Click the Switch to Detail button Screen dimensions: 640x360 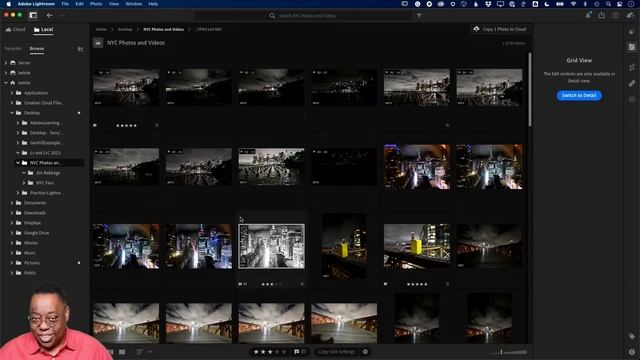pyautogui.click(x=579, y=96)
